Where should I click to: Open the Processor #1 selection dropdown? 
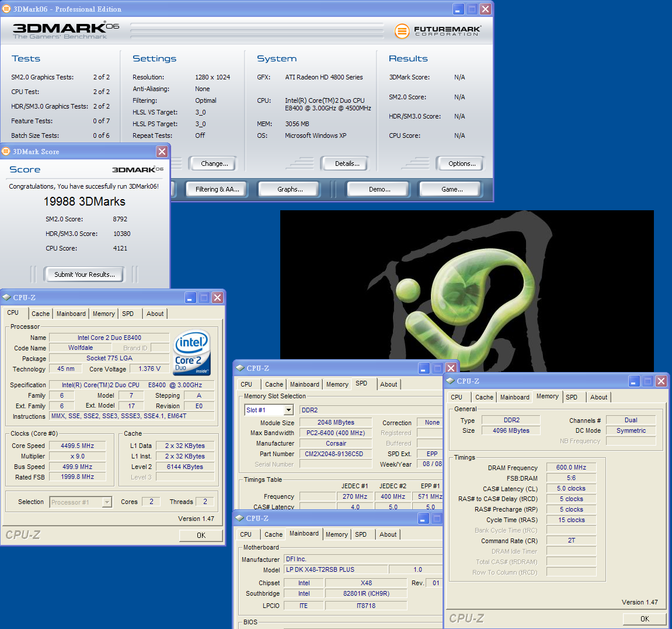click(x=107, y=502)
